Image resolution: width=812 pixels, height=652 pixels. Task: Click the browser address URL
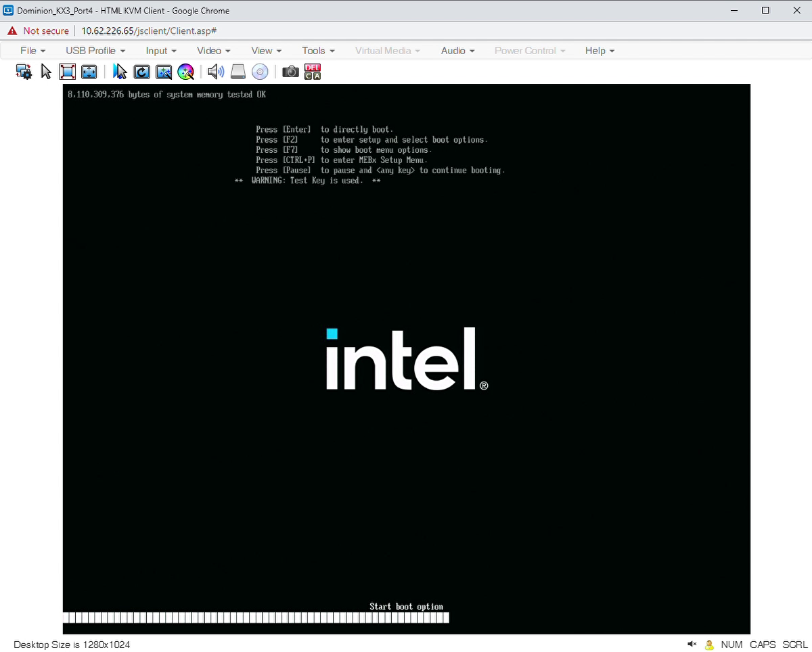[149, 31]
